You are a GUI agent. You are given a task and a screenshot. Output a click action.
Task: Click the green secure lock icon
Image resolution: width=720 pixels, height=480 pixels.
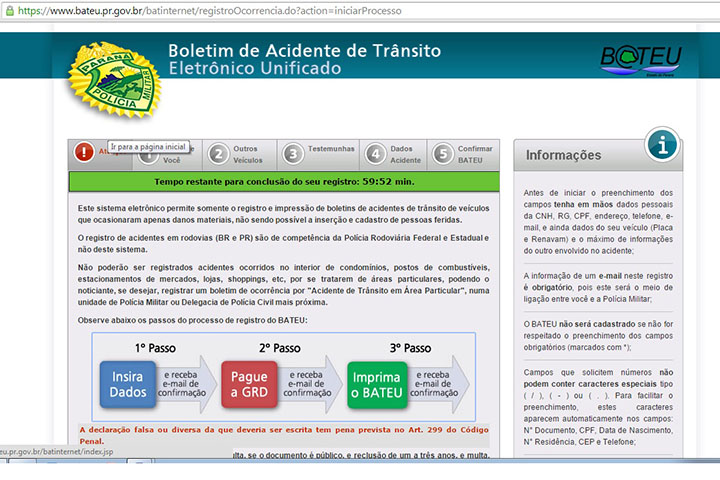9,9
